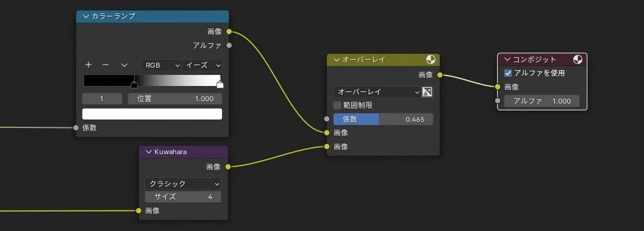Click カラーランプ 画像 output socket

[229, 32]
